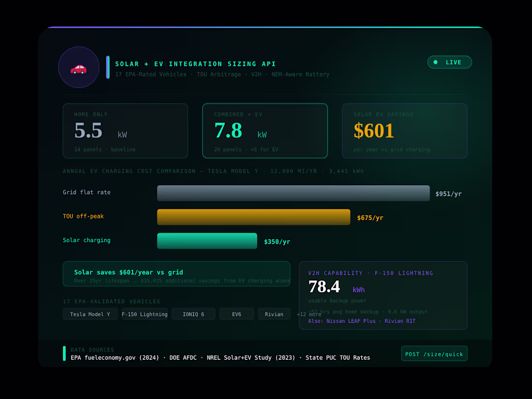The image size is (532, 399).
Task: Click the Data Sources label
Action: pos(92,350)
